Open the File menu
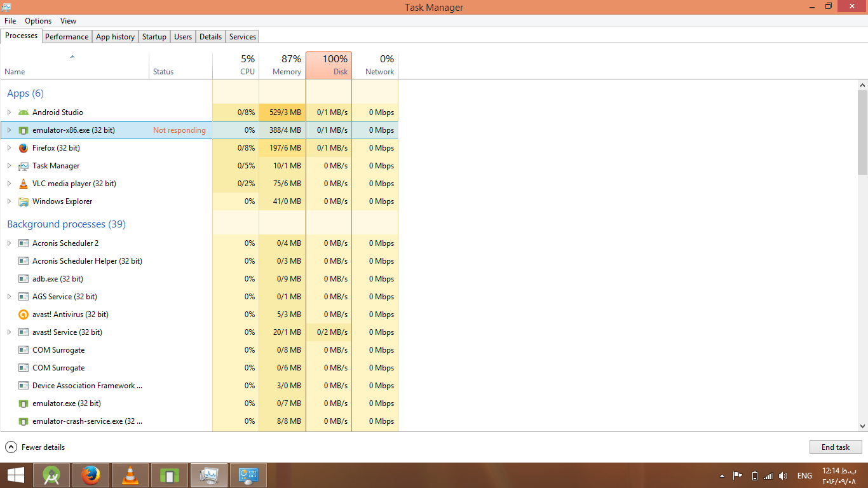 tap(10, 21)
